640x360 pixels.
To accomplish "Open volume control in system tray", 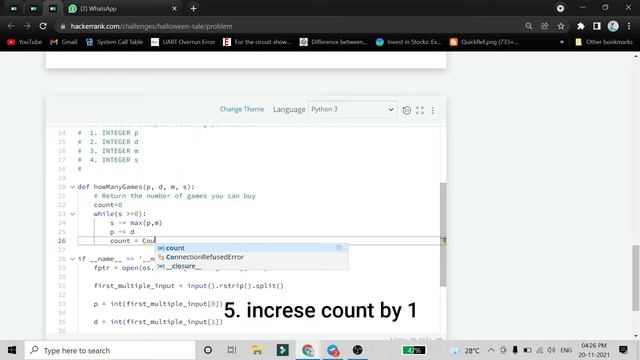I will pos(551,350).
